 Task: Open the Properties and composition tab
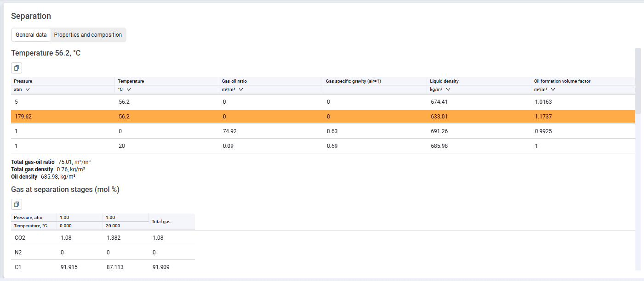88,35
